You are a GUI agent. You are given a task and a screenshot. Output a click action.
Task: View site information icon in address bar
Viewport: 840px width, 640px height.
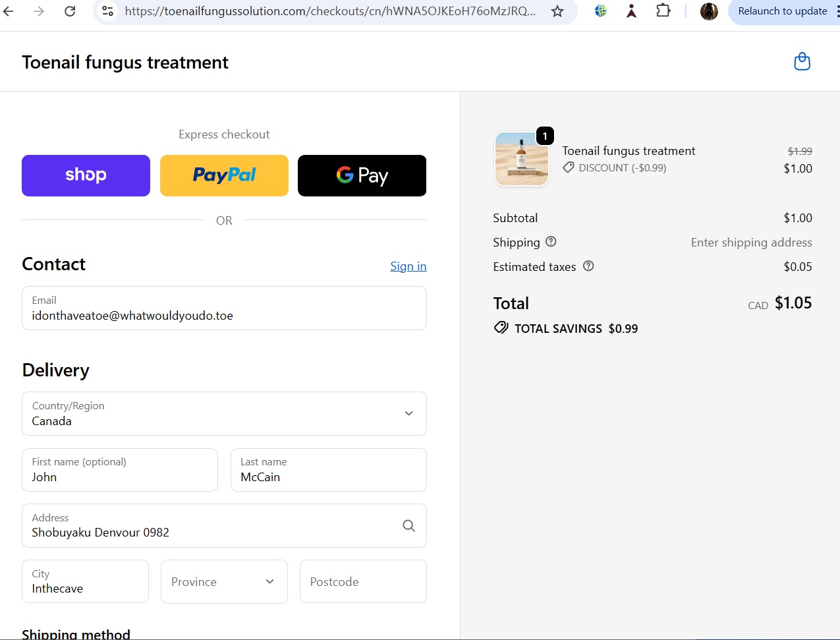108,11
